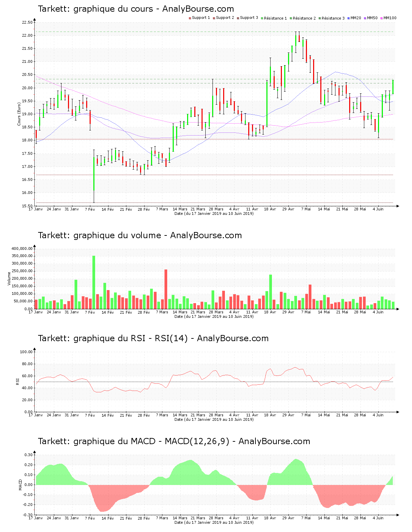Select the "Résistance 2" legend entry
This screenshot has width=412, height=532.
click(303, 18)
